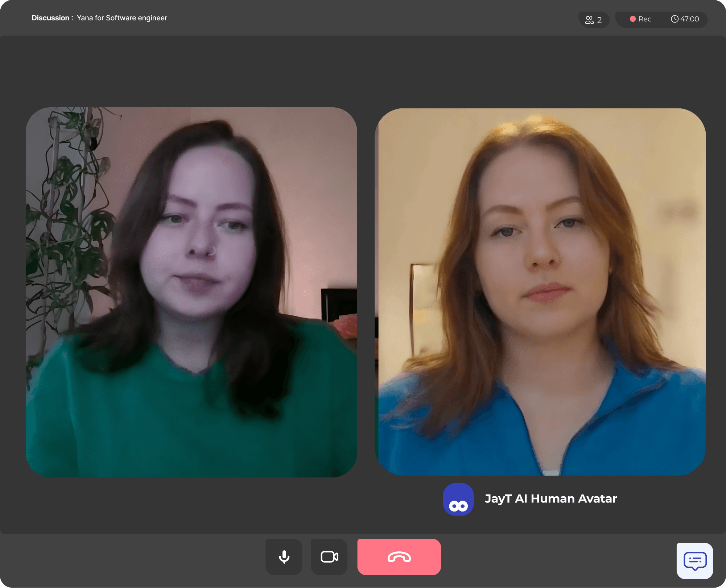
Task: Click the bold Discussion label
Action: [x=50, y=18]
